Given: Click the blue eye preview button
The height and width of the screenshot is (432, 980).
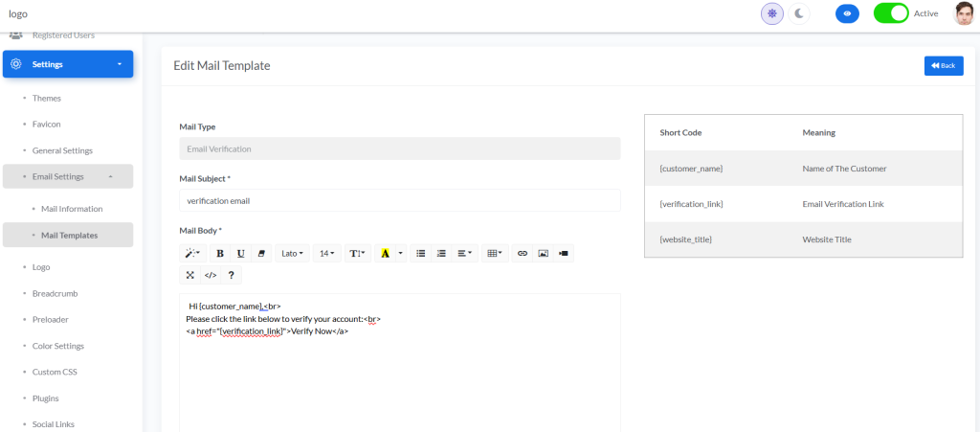Looking at the screenshot, I should tap(847, 13).
